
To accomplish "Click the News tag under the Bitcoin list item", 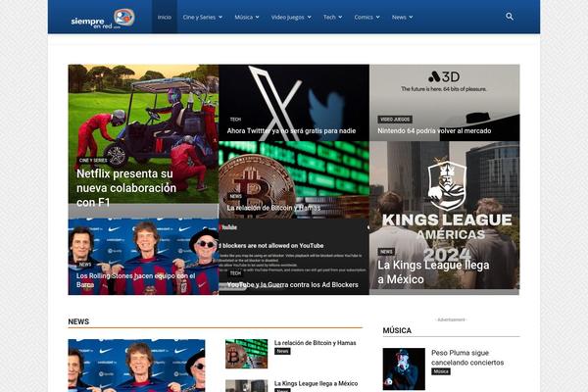I will pyautogui.click(x=282, y=351).
